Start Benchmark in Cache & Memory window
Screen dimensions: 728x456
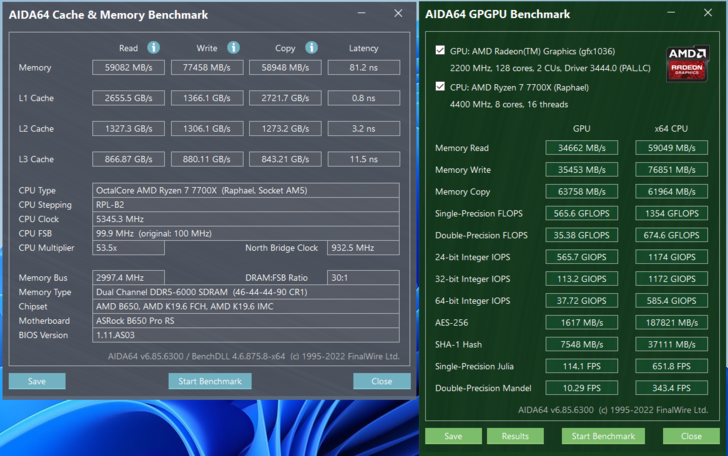(x=210, y=381)
